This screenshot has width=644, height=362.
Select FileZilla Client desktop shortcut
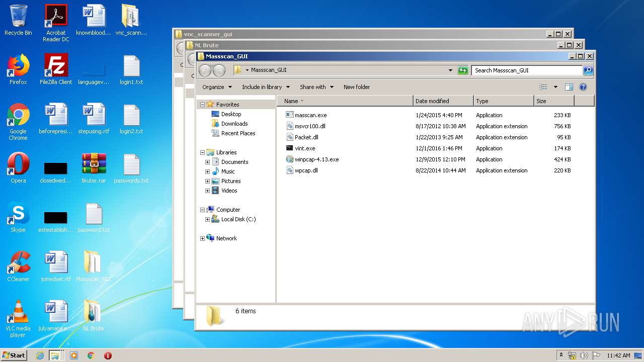click(56, 69)
